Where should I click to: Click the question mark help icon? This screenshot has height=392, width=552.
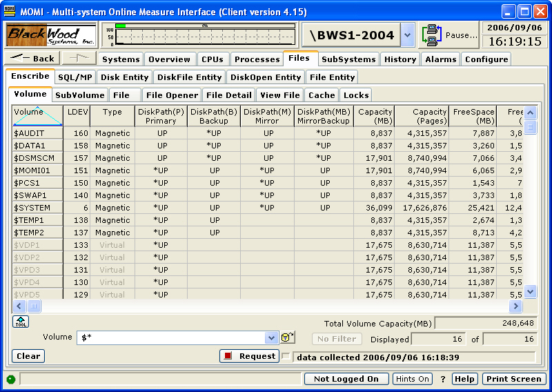coord(443,379)
